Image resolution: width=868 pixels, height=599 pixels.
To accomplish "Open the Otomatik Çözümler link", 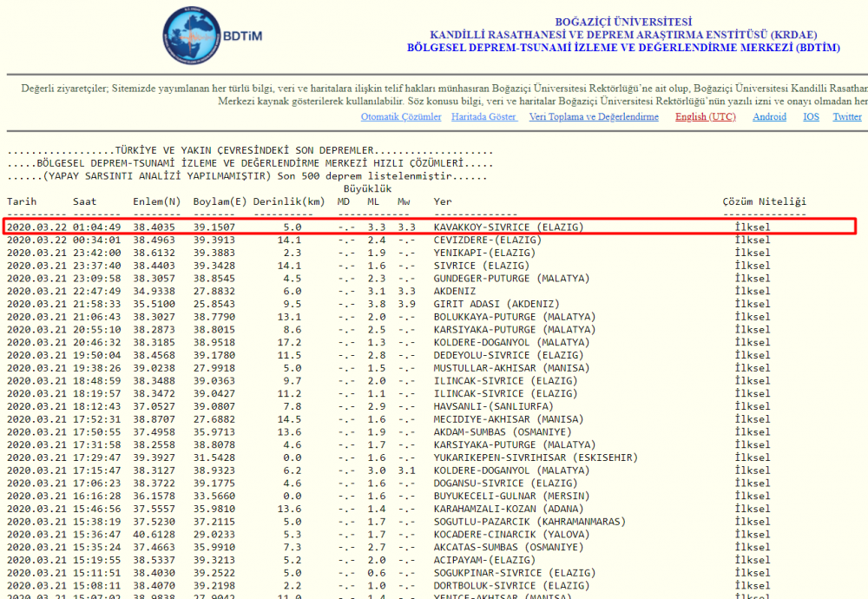I will tap(401, 117).
